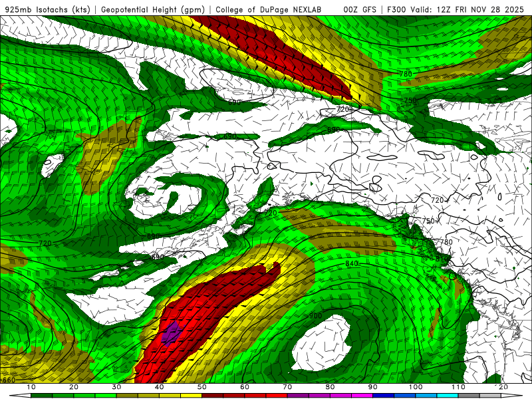Image resolution: width=532 pixels, height=399 pixels.
Task: Click the color bar tick label 40
Action: [x=159, y=387]
